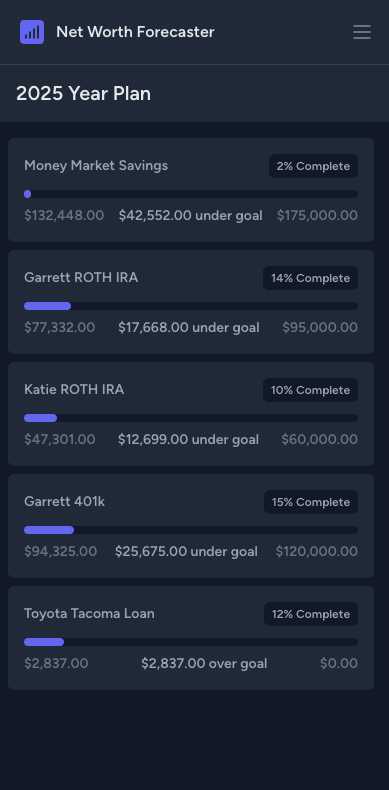Open the Toyota Tacoma Loan goal
Screen dimensions: 389x790
[x=191, y=638]
